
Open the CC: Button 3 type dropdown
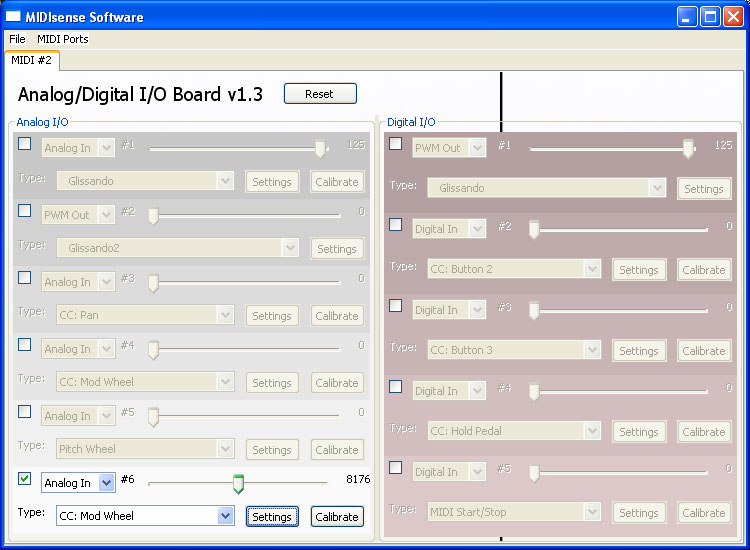point(514,350)
